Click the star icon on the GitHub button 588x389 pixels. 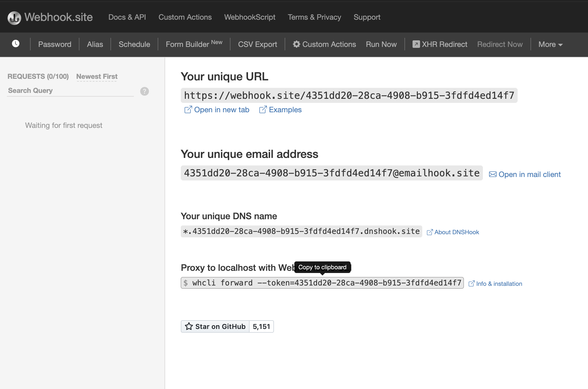pos(189,326)
